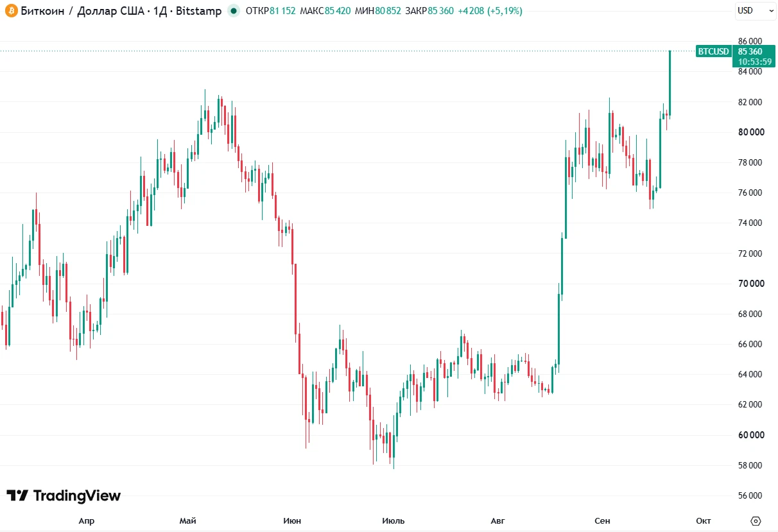Click the Окт label on time axis
Image resolution: width=778 pixels, height=532 pixels.
[704, 520]
